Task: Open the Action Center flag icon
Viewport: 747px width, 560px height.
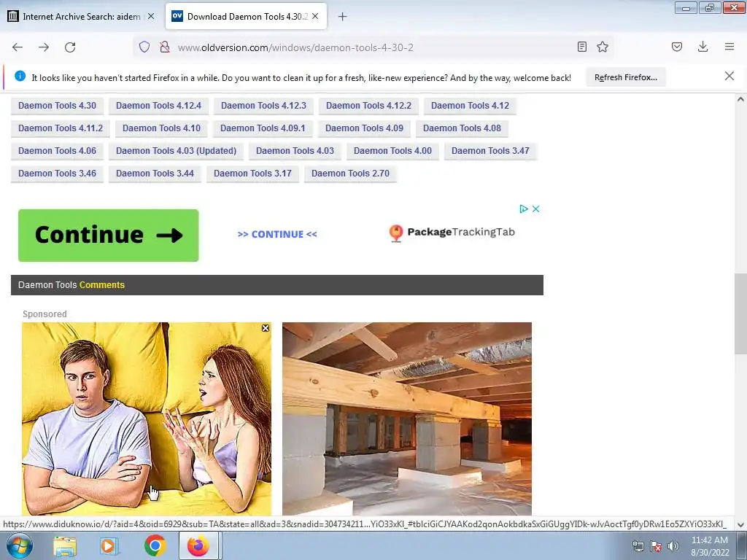Action: pos(656,546)
